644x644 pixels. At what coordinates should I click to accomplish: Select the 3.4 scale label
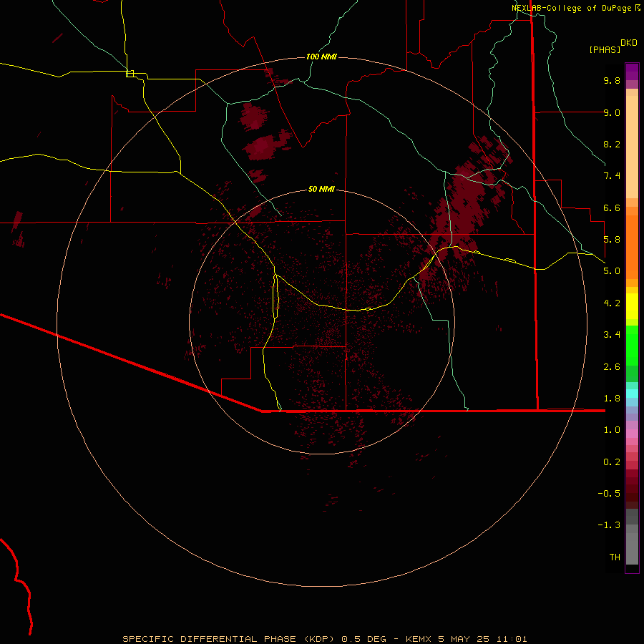coord(612,335)
